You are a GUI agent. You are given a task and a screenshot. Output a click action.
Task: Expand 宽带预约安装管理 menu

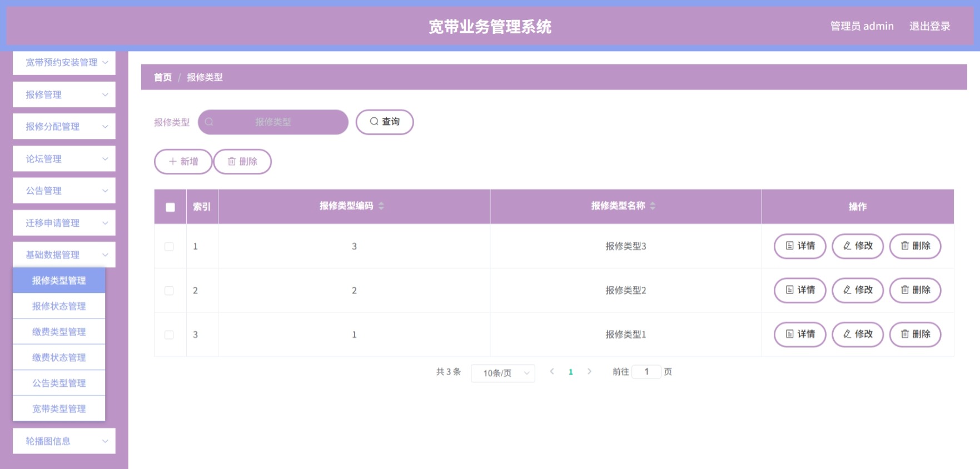[64, 63]
